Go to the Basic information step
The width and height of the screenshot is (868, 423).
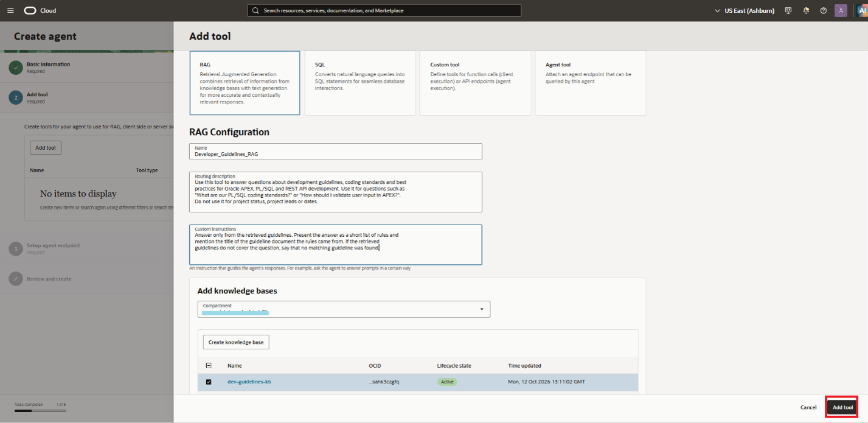[48, 64]
